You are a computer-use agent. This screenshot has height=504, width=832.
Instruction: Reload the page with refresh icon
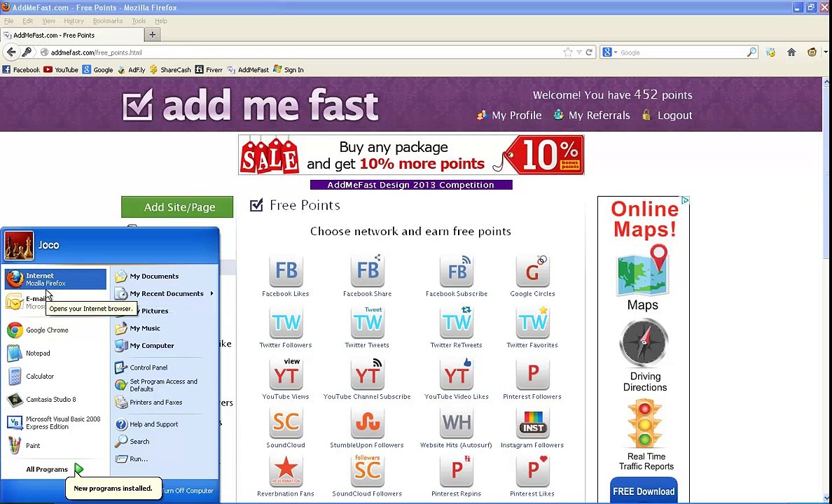click(x=589, y=52)
